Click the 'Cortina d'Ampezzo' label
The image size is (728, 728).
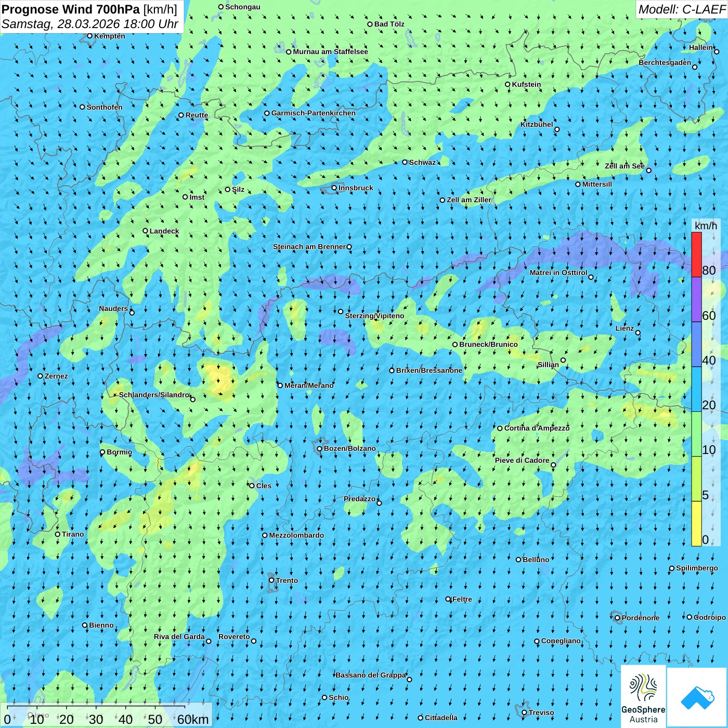coord(537,428)
